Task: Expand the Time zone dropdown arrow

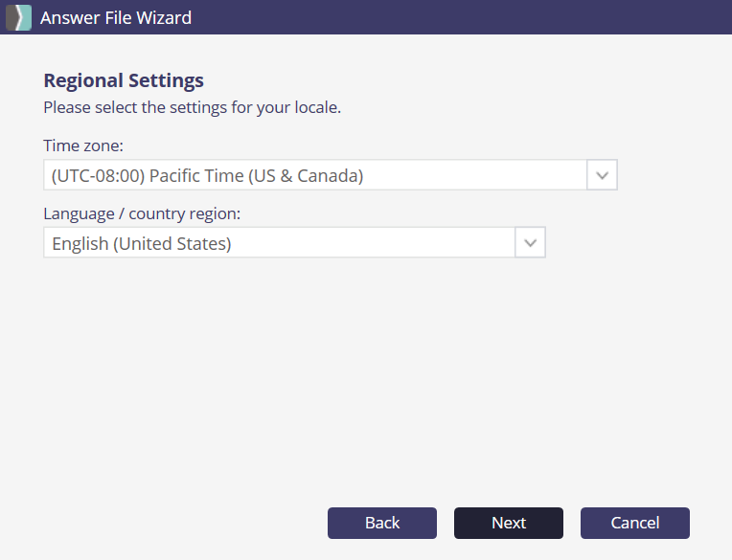Action: tap(602, 175)
